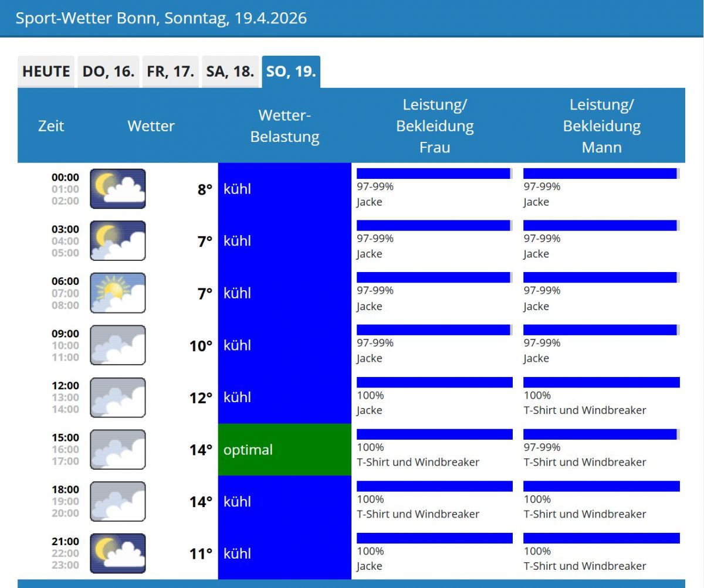Click the 06:00 sunrise cloudy weather icon
The width and height of the screenshot is (704, 588).
coord(117,293)
